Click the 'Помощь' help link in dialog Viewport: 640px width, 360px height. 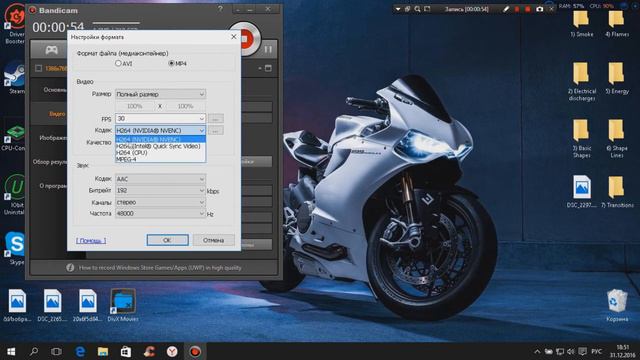point(91,240)
